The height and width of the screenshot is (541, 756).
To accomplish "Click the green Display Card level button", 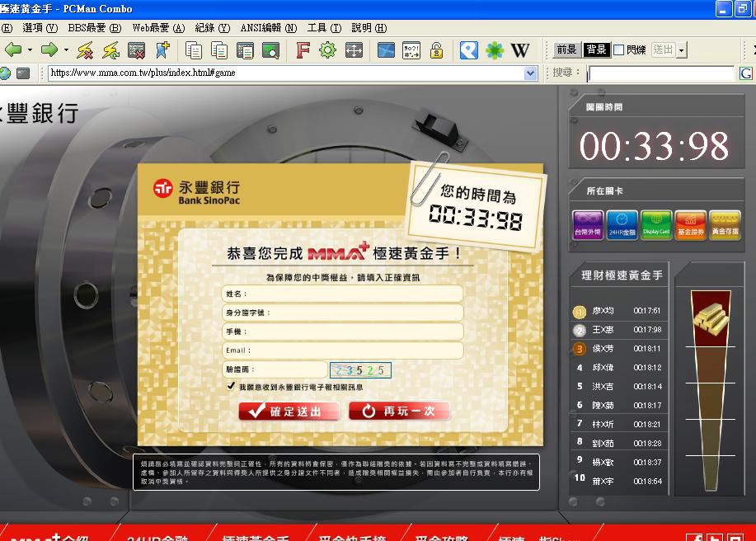I will click(x=656, y=224).
